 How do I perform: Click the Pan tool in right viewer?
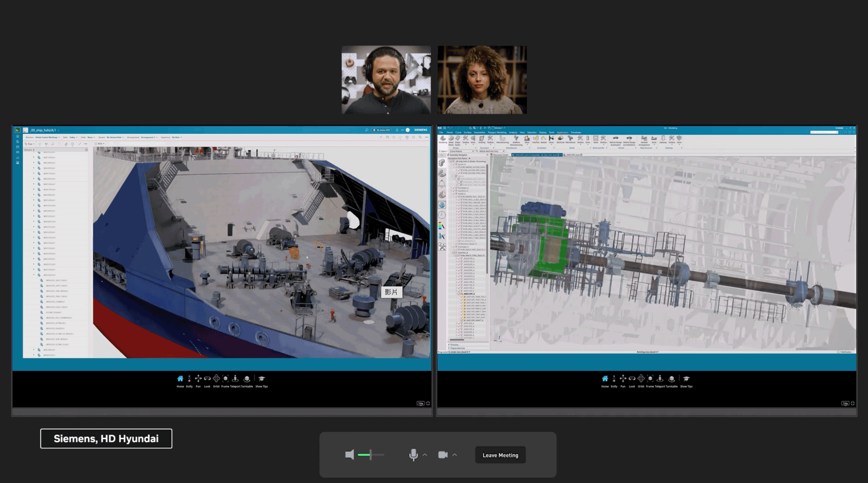[x=623, y=379]
